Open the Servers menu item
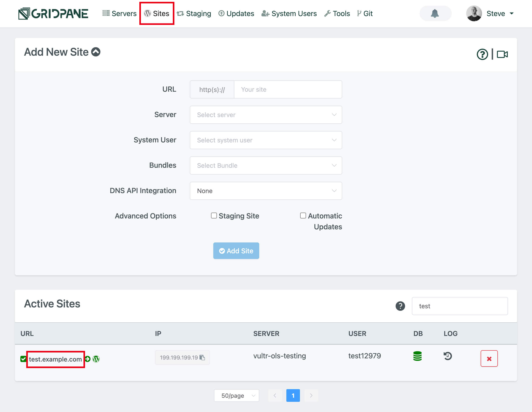 pyautogui.click(x=119, y=13)
